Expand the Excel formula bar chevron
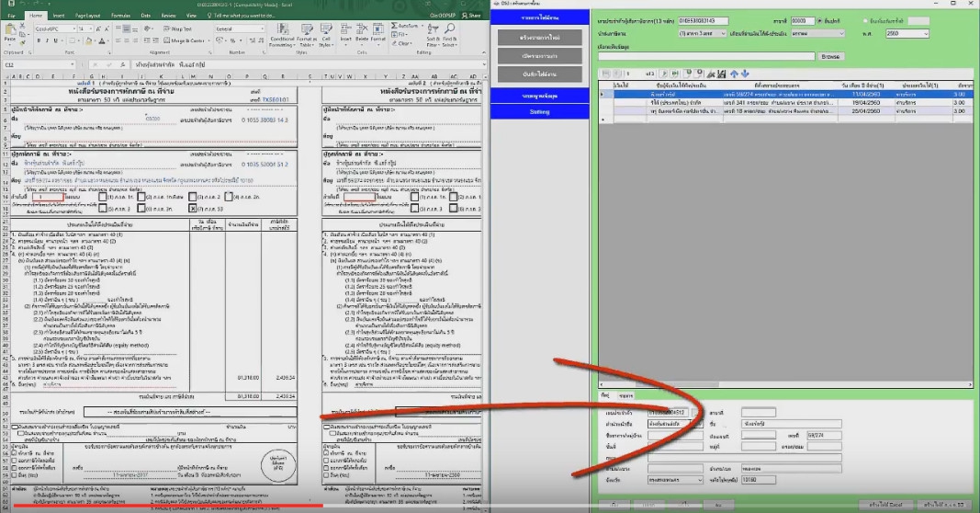The width and height of the screenshot is (980, 513). pos(484,64)
